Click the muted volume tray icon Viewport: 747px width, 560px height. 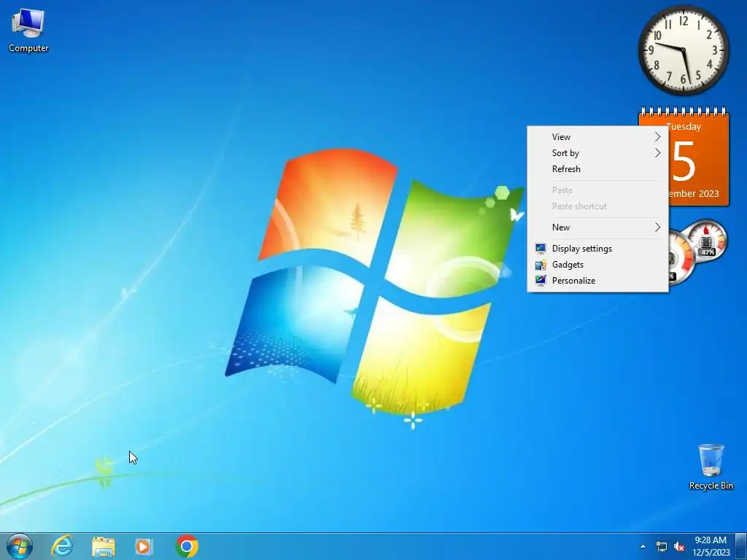coord(679,547)
